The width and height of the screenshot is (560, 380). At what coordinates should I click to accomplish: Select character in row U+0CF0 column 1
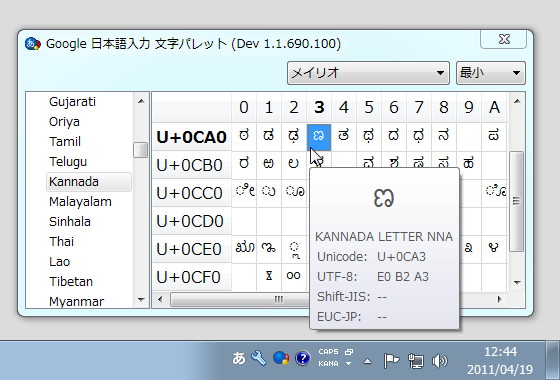(269, 277)
